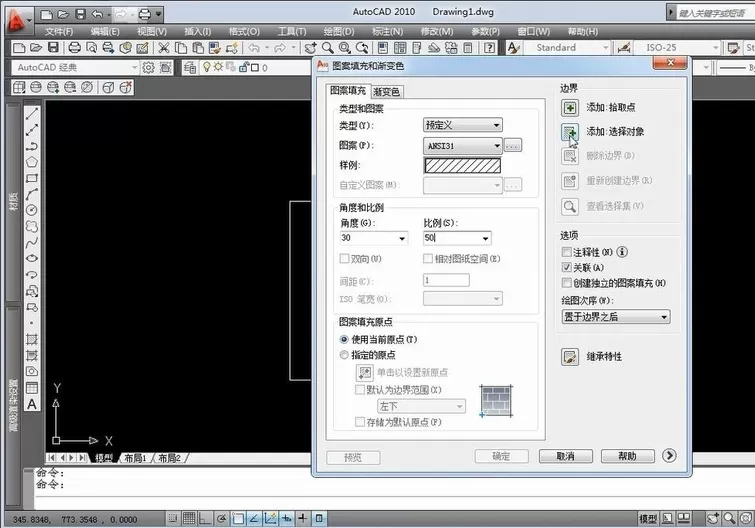
Task: Click the Layer Properties Manager icon
Action: (x=190, y=68)
